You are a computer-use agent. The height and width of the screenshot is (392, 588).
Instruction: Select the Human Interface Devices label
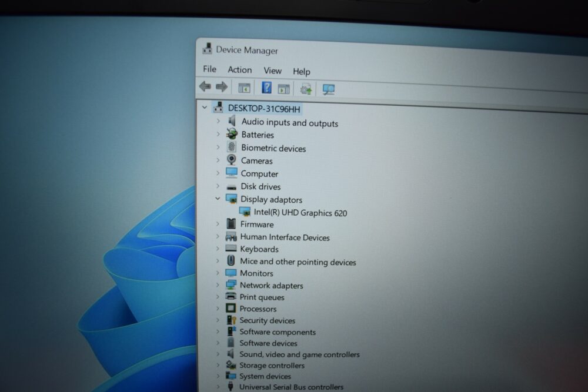[285, 237]
